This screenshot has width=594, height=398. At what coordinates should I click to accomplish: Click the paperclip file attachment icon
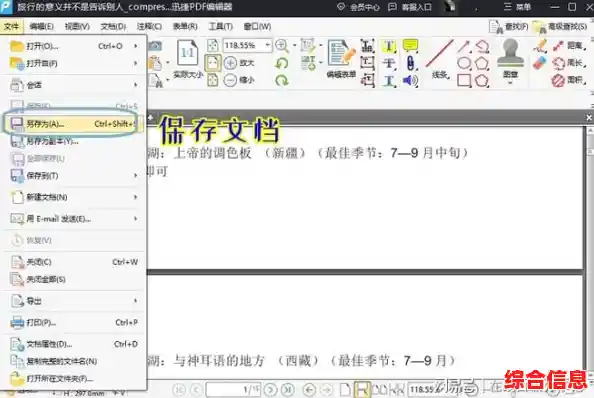tap(410, 63)
